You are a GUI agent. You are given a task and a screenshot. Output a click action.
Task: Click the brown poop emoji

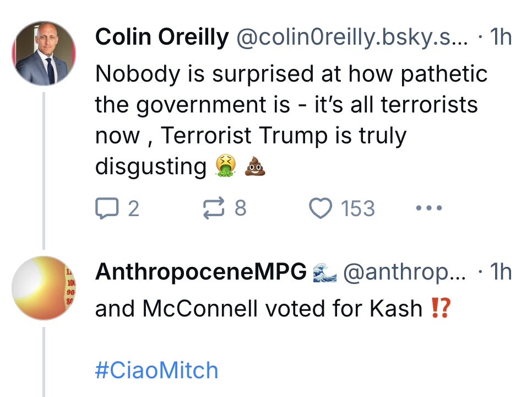(x=254, y=165)
